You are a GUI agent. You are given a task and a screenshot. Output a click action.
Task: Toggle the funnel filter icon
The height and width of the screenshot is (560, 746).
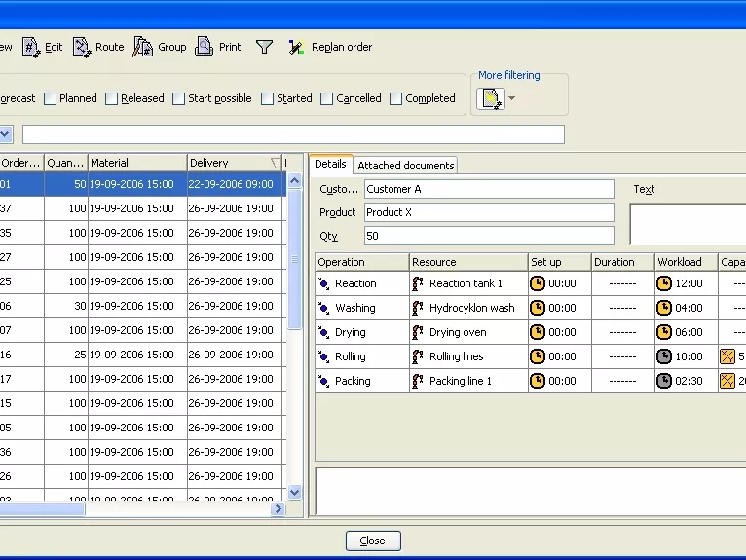264,47
